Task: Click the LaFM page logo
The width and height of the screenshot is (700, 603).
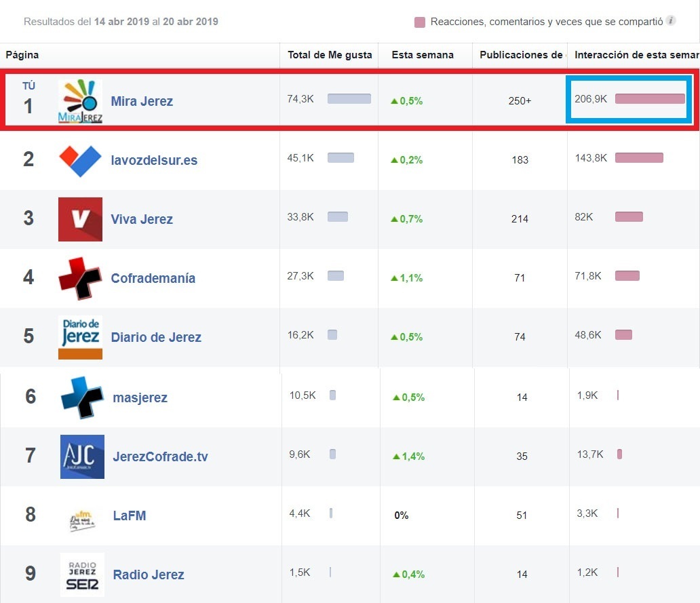Action: tap(82, 516)
